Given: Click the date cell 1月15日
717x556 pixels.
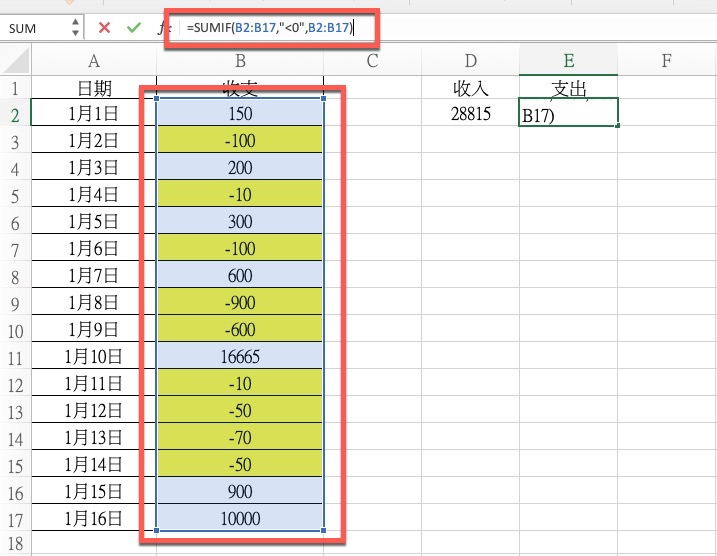Looking at the screenshot, I should [94, 491].
